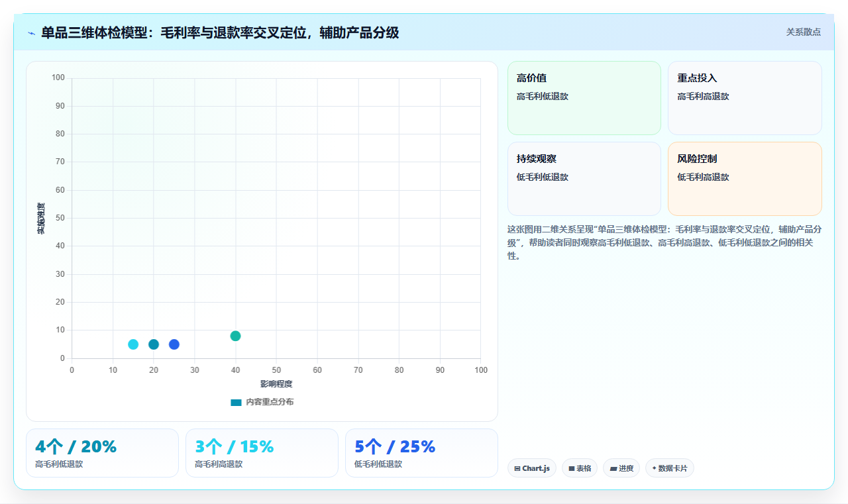The height and width of the screenshot is (504, 848).
Task: Open the 5个 / 25% stat card
Action: click(x=421, y=453)
